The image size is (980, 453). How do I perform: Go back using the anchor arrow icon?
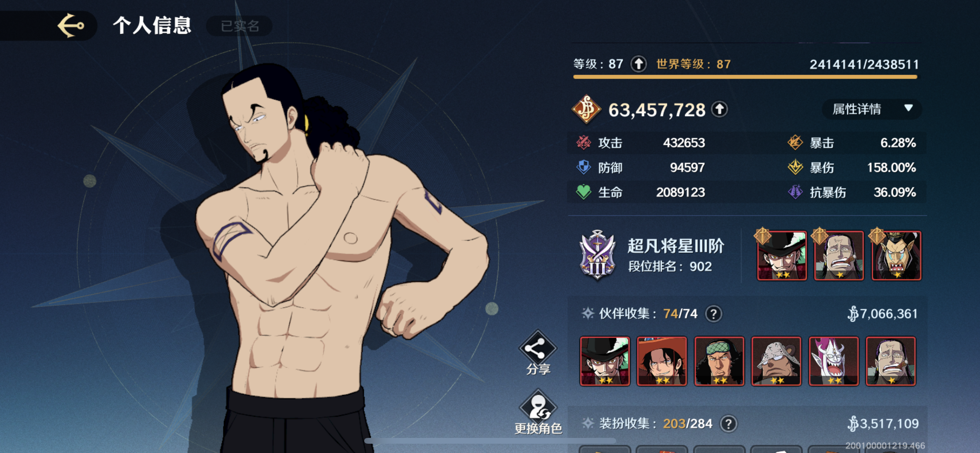[71, 26]
